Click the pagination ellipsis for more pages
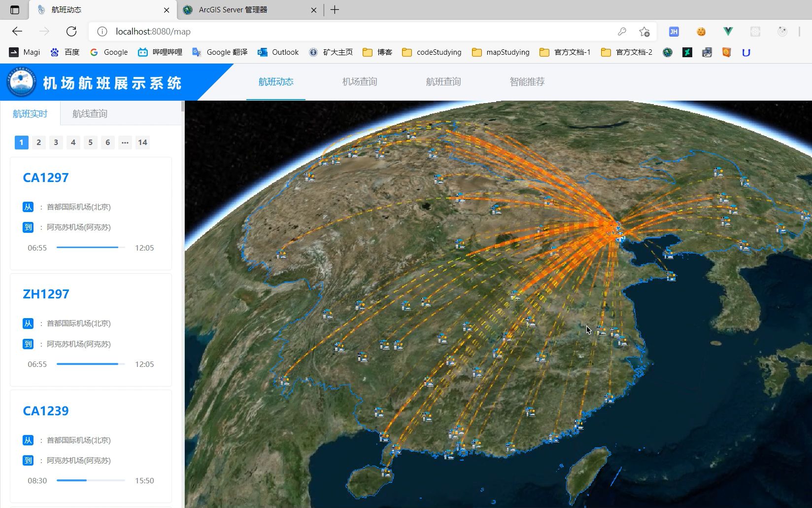 pyautogui.click(x=125, y=143)
